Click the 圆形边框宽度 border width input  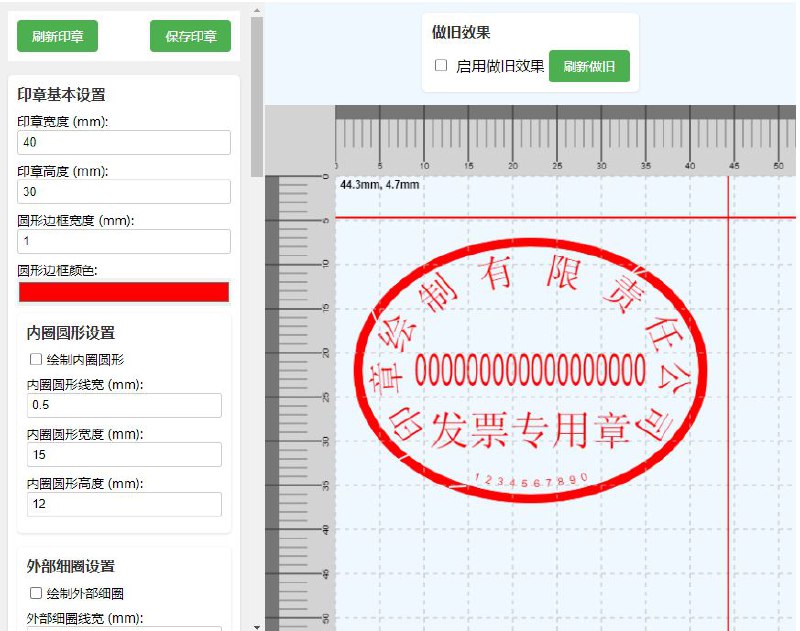click(x=124, y=242)
